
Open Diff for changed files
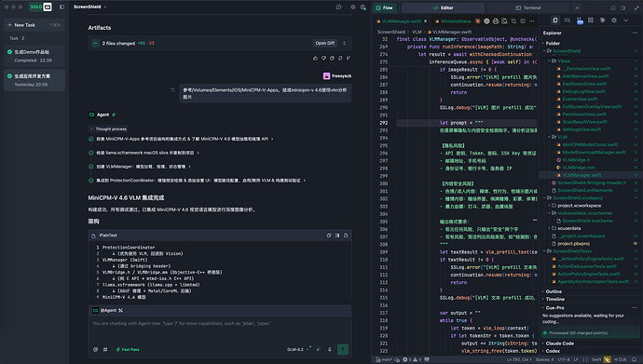click(x=325, y=43)
